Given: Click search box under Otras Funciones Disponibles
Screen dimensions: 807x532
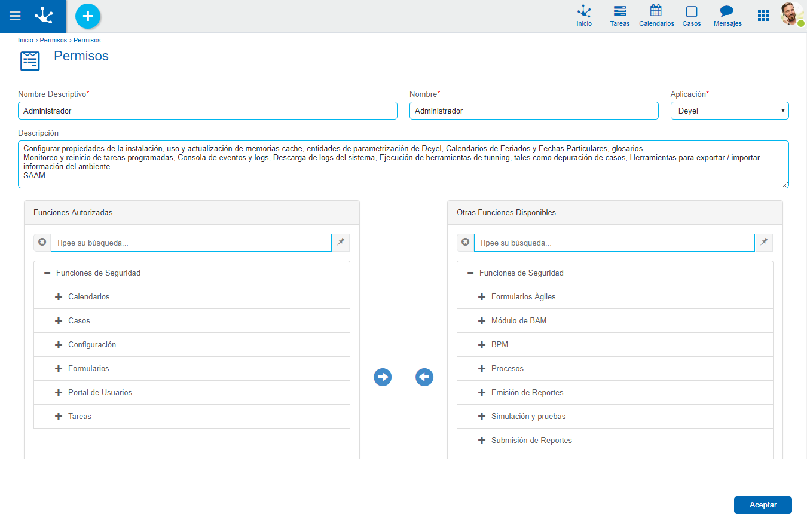Looking at the screenshot, I should [x=615, y=243].
